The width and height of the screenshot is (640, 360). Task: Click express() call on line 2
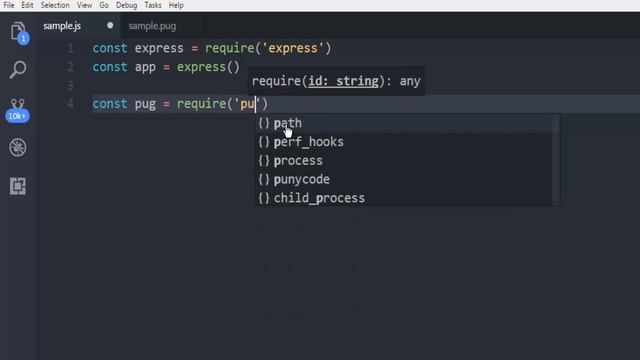coord(208,67)
